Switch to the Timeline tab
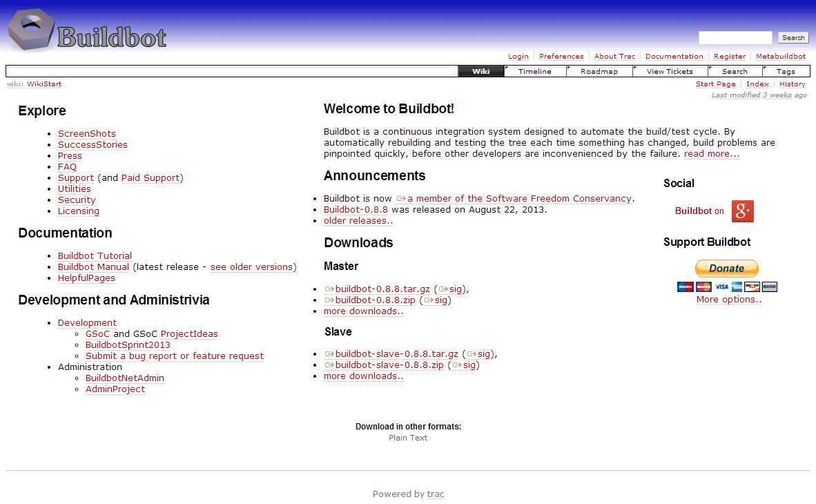Screen dimensions: 816x504 [x=535, y=71]
